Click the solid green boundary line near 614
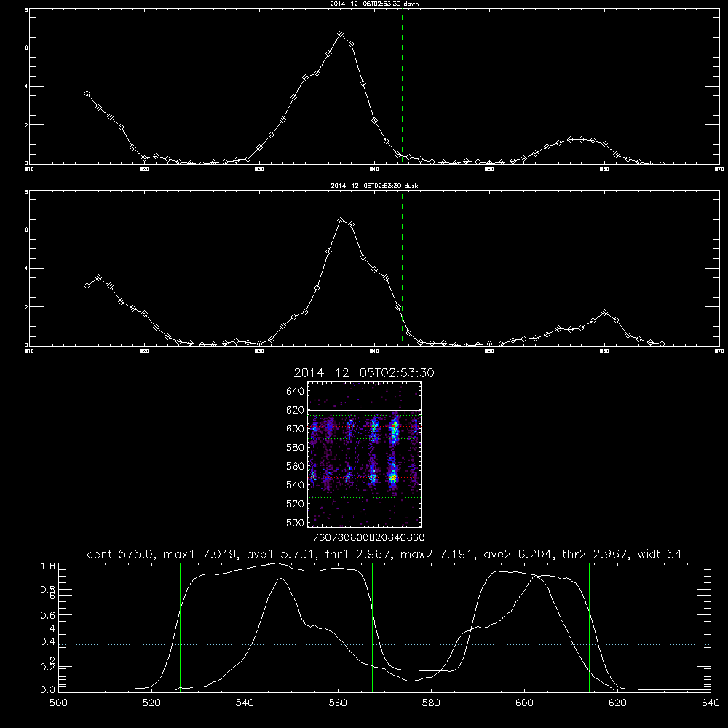Viewport: 728px width, 728px height. (589, 627)
